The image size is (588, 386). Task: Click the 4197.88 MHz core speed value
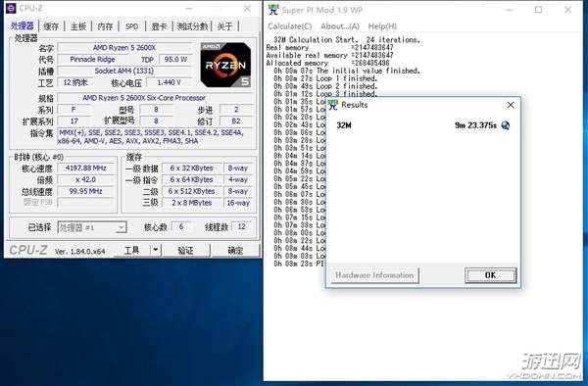86,168
